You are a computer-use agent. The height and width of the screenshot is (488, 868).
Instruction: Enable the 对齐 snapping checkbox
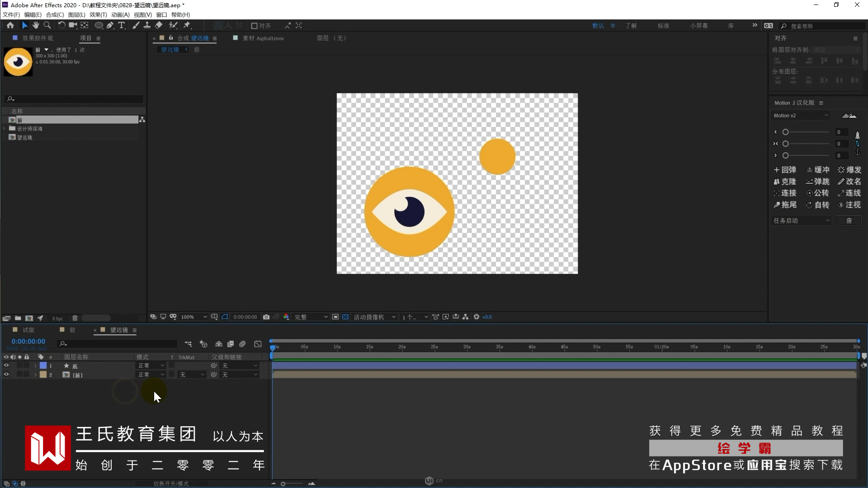[255, 26]
